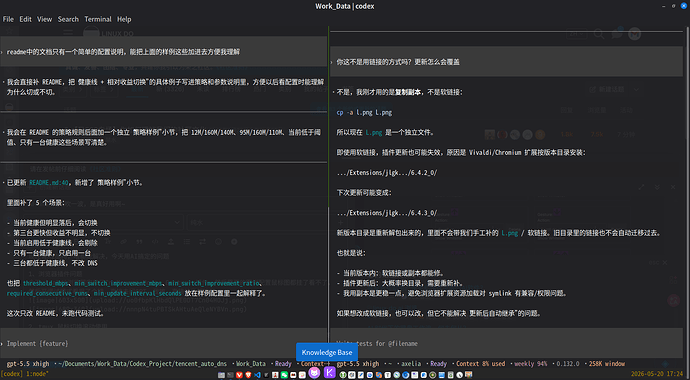Click the 'gpt-5.5 xhigh' label in left pane status

pos(27,364)
